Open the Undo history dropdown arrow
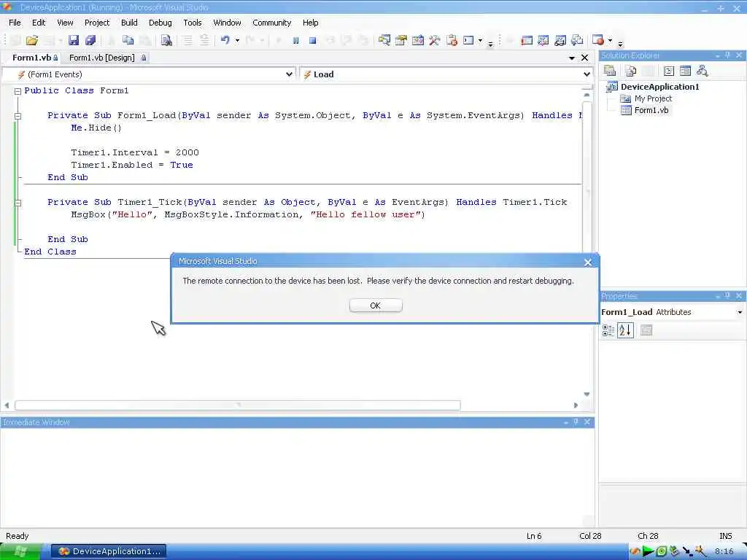747x560 pixels. coord(237,41)
